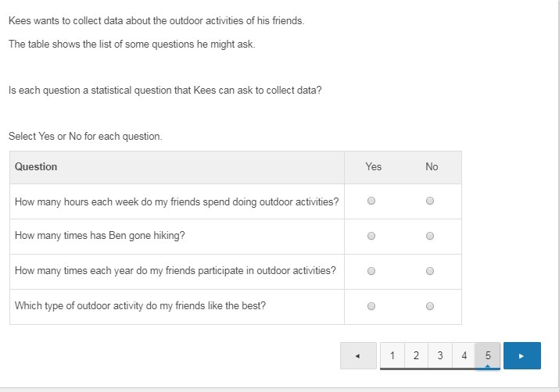Viewport: 559px width, 392px height.
Task: Click the "Which type of outdoor activity" question text
Action: pyautogui.click(x=140, y=306)
